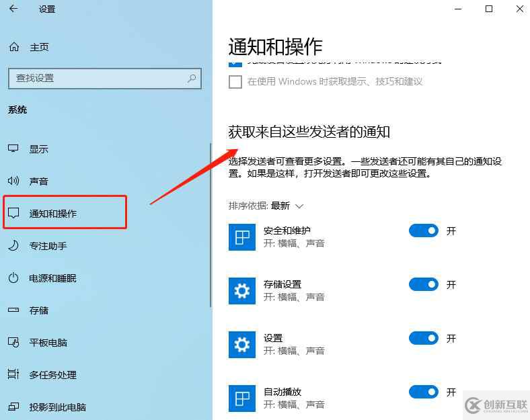Click the home icon beside 主页

[x=14, y=46]
